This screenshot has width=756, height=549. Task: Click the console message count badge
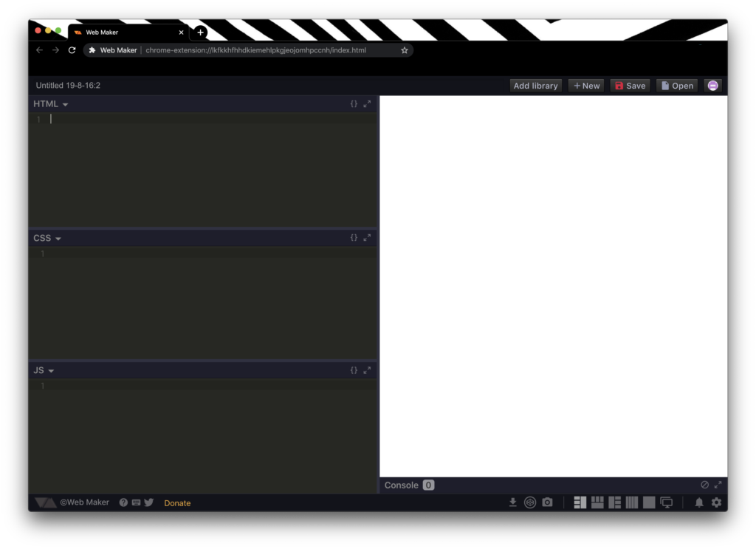tap(429, 485)
